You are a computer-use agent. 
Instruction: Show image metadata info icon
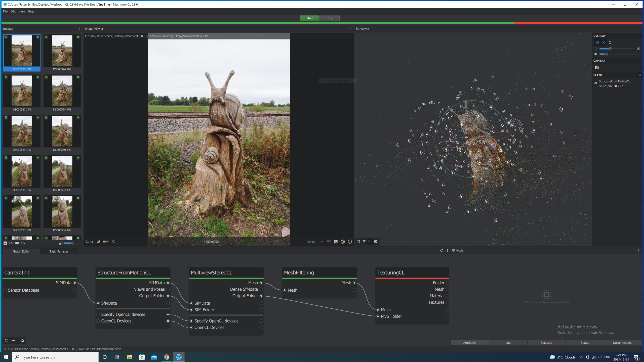pos(350,242)
